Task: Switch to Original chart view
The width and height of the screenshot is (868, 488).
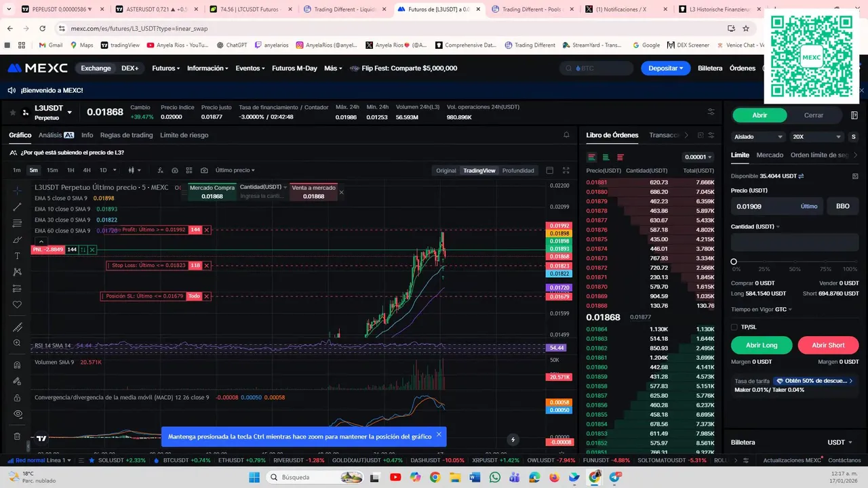Action: (446, 171)
